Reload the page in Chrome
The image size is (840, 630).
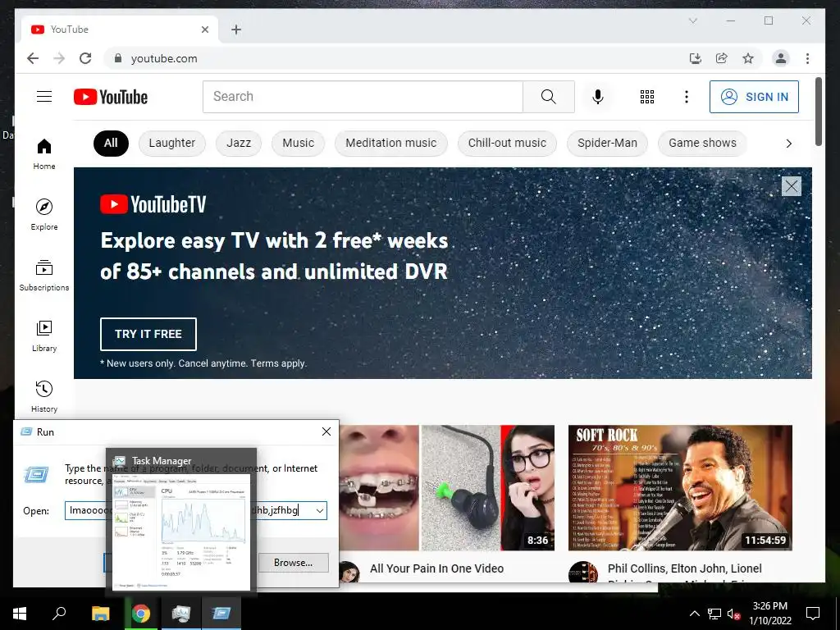(x=85, y=58)
